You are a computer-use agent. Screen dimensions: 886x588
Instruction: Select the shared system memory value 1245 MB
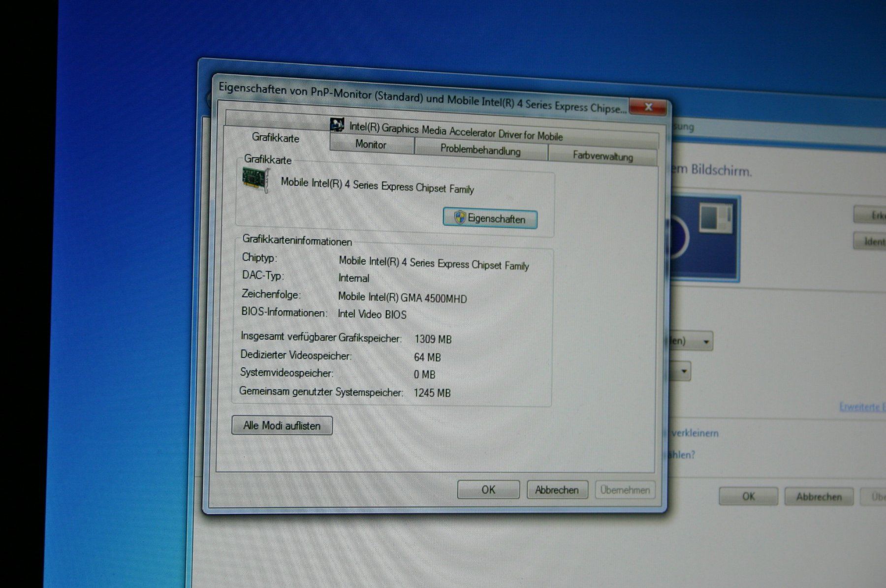(432, 393)
